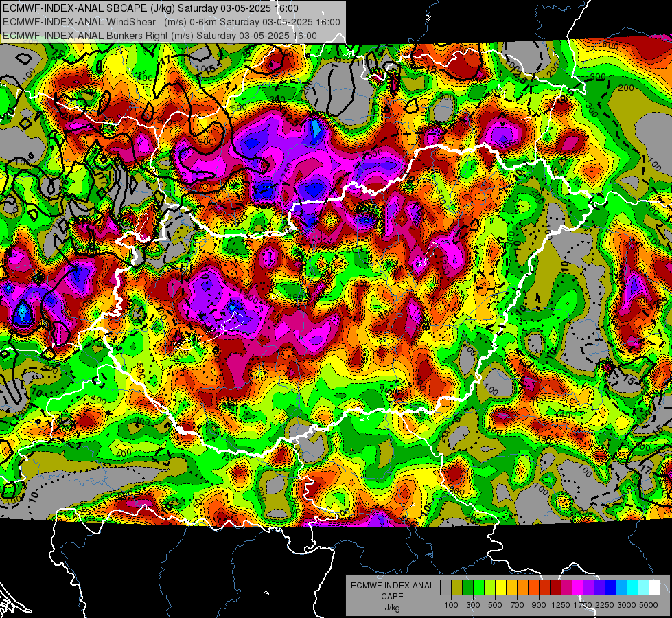Click the Bunkers Right (m/s) title line
Screen dimensions: 672x618
point(160,36)
